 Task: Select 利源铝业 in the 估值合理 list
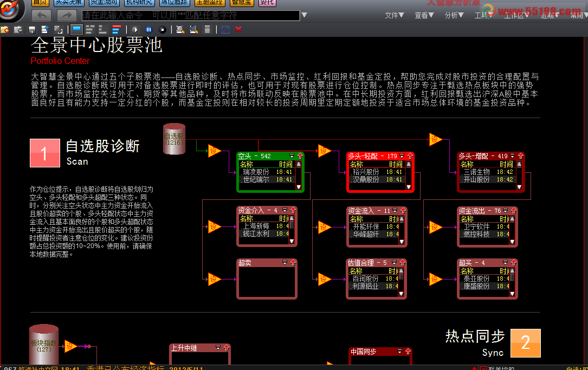tap(373, 286)
